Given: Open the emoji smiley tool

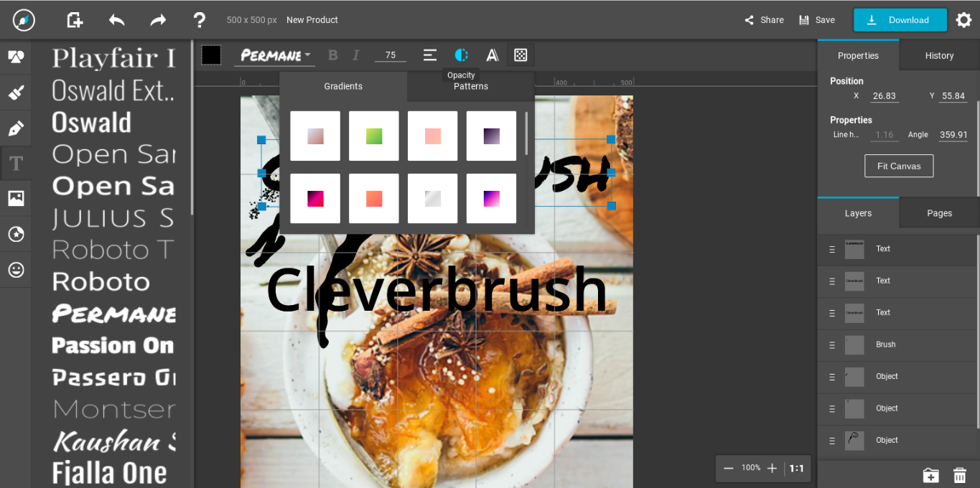Looking at the screenshot, I should [16, 270].
